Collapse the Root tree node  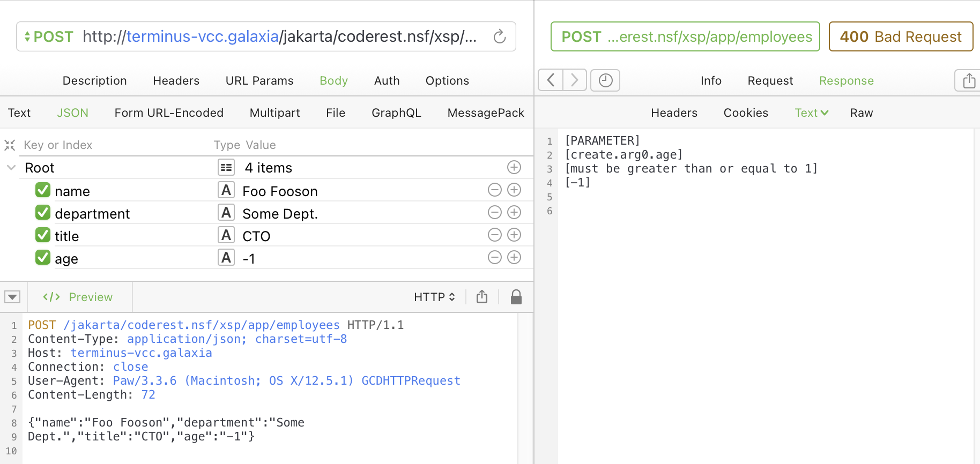tap(11, 168)
